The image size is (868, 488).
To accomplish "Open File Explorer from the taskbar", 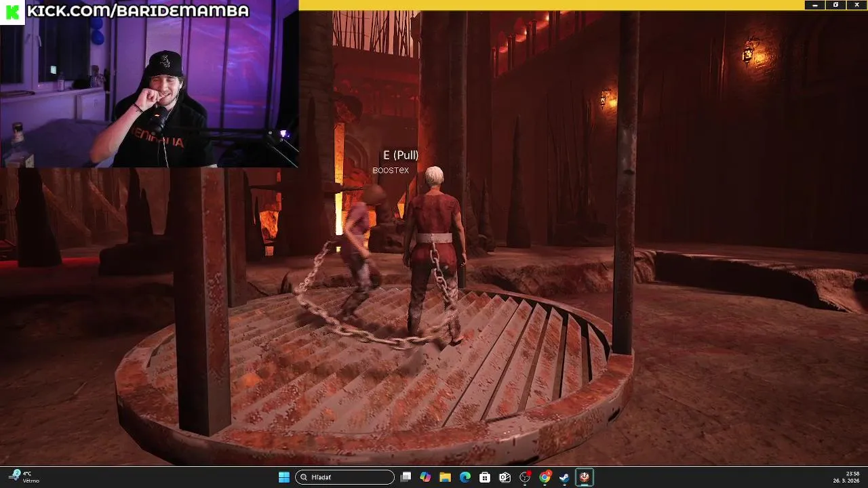I will 445,477.
